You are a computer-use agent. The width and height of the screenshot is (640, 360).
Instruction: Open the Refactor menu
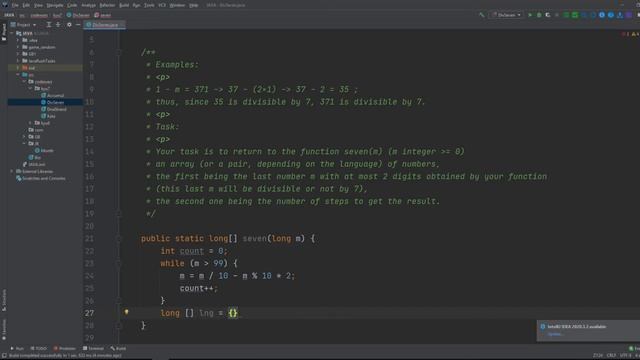(107, 5)
